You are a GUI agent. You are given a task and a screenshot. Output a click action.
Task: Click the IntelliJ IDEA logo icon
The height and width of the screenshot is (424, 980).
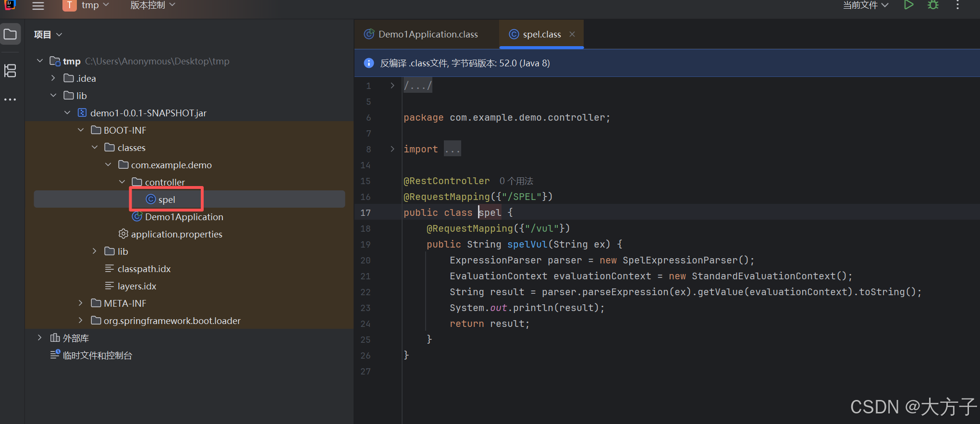10,5
